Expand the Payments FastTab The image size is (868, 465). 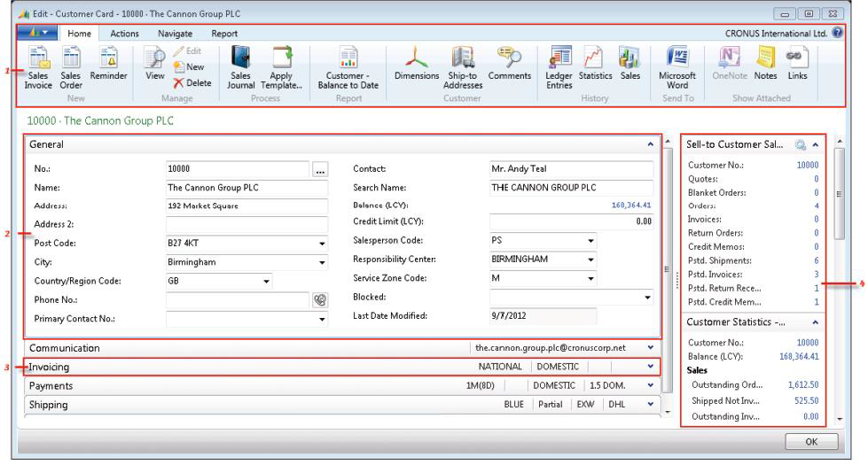[x=651, y=385]
